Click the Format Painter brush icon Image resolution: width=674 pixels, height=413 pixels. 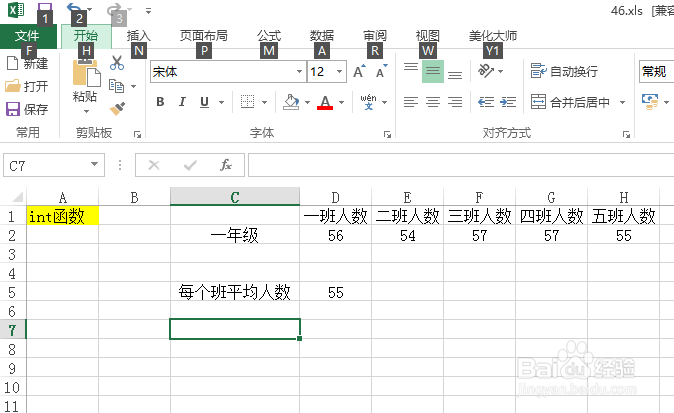117,109
